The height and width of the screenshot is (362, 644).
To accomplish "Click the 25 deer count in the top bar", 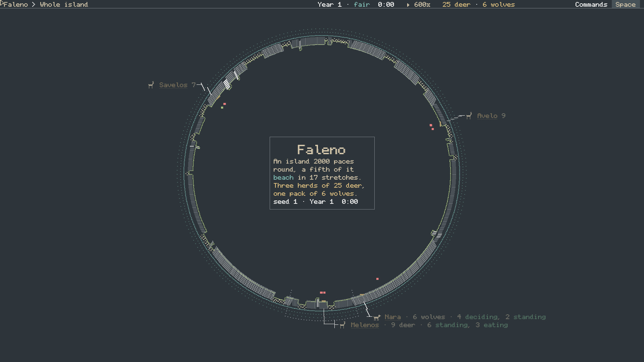I will tap(456, 5).
